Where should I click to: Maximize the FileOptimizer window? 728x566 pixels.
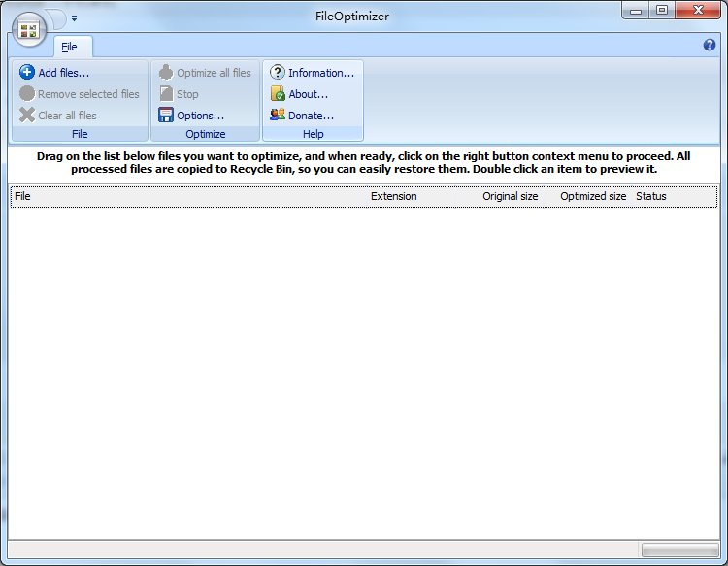coord(662,11)
